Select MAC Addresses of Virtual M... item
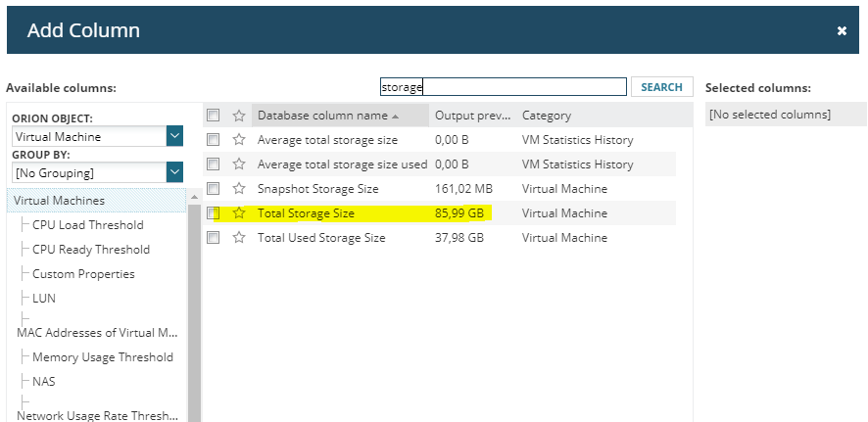This screenshot has width=868, height=422. [x=98, y=332]
